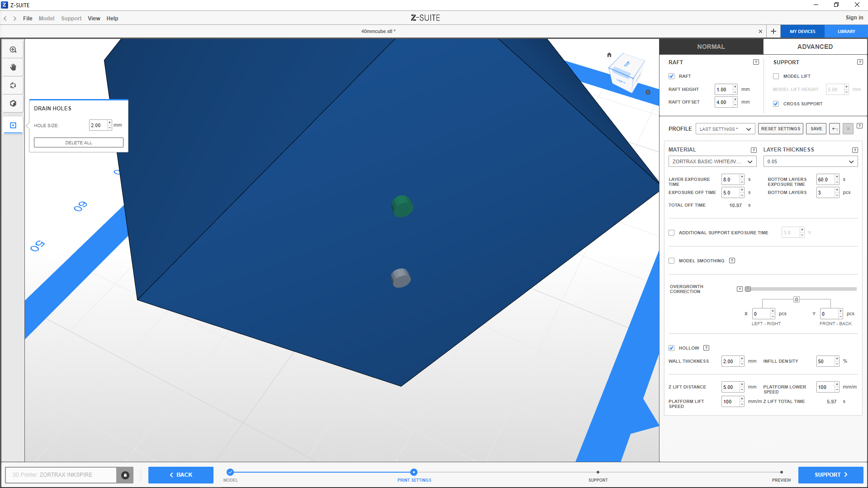Click the Overgrowth Correction slider handle
The image size is (868, 488).
[x=748, y=289]
